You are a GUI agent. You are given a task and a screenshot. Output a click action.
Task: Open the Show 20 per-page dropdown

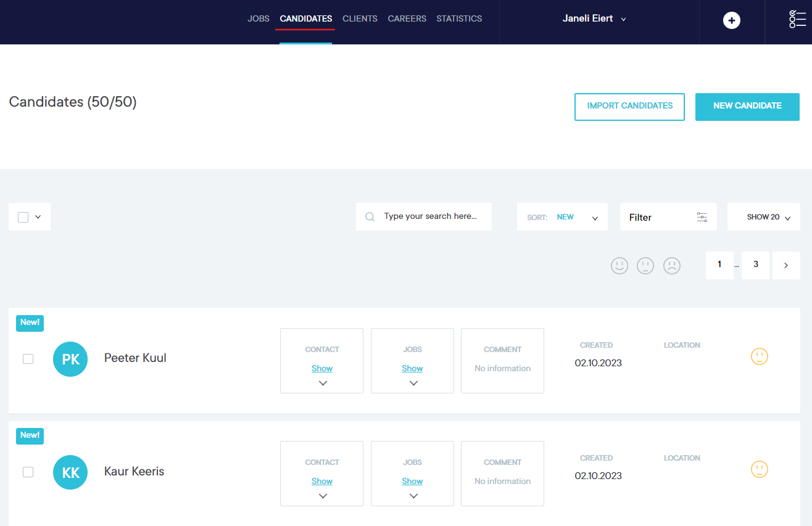[x=763, y=217]
